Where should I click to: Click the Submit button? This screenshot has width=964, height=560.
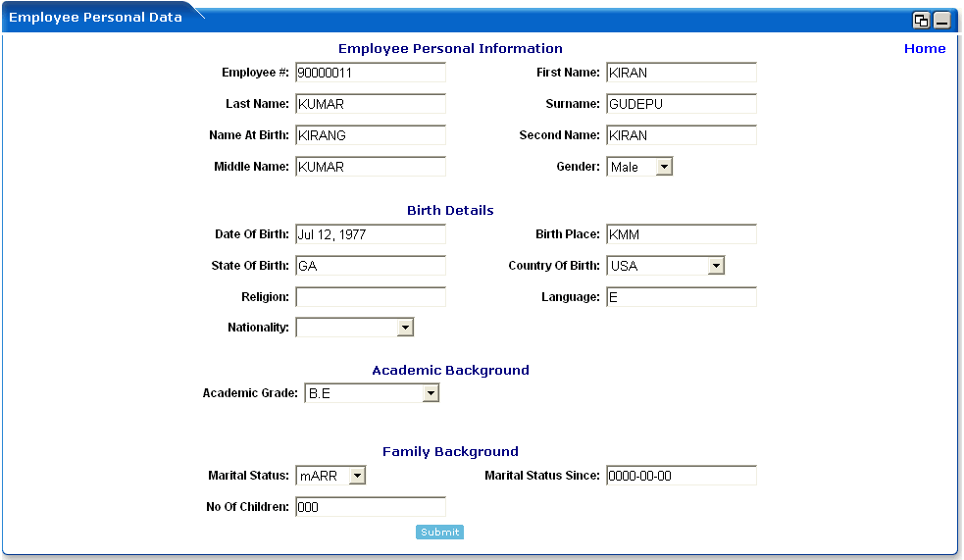point(439,532)
